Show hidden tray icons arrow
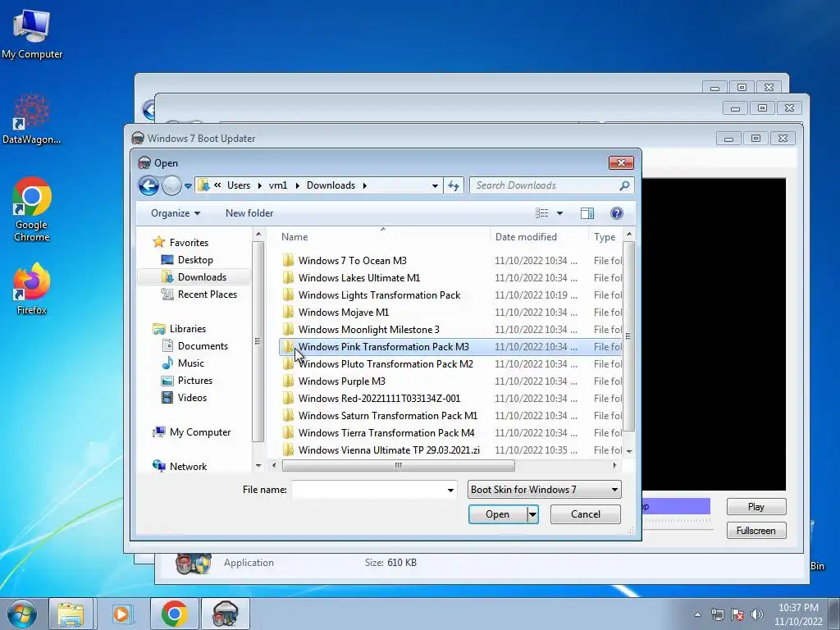This screenshot has height=630, width=840. [x=697, y=614]
